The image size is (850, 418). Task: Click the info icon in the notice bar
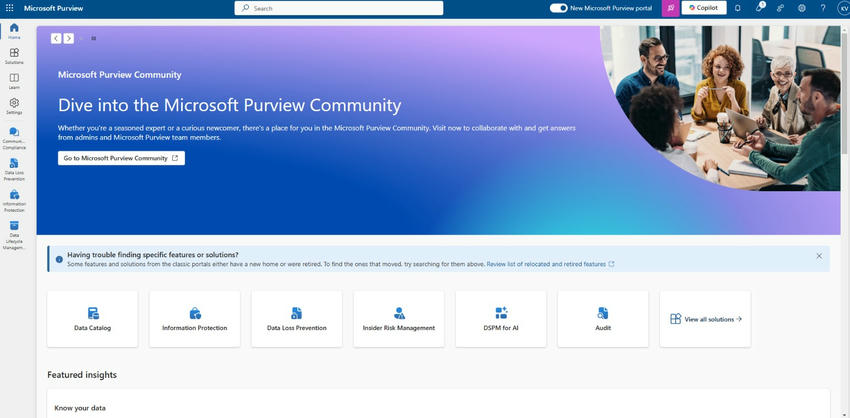(x=59, y=259)
